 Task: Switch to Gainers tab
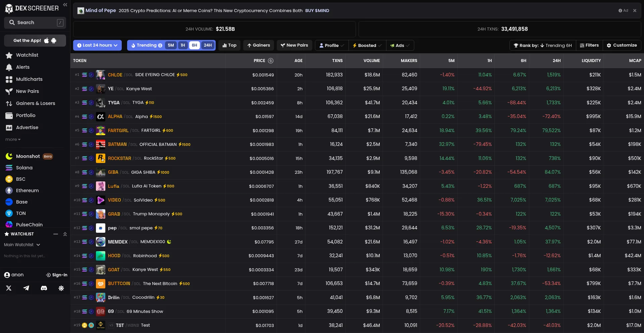(259, 45)
